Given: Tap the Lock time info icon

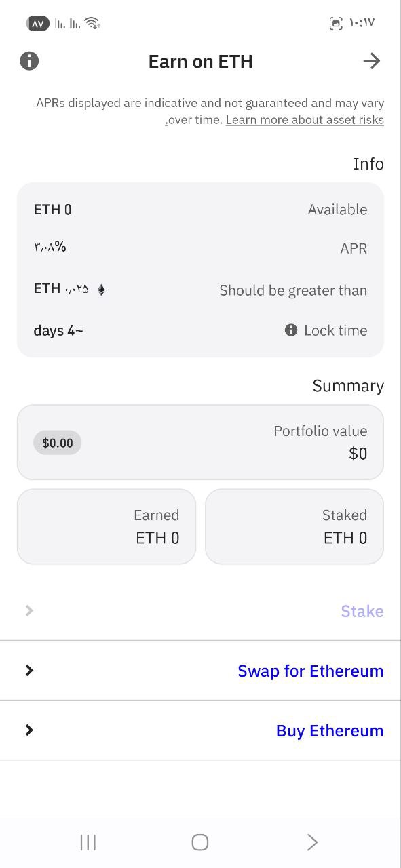Looking at the screenshot, I should click(291, 330).
